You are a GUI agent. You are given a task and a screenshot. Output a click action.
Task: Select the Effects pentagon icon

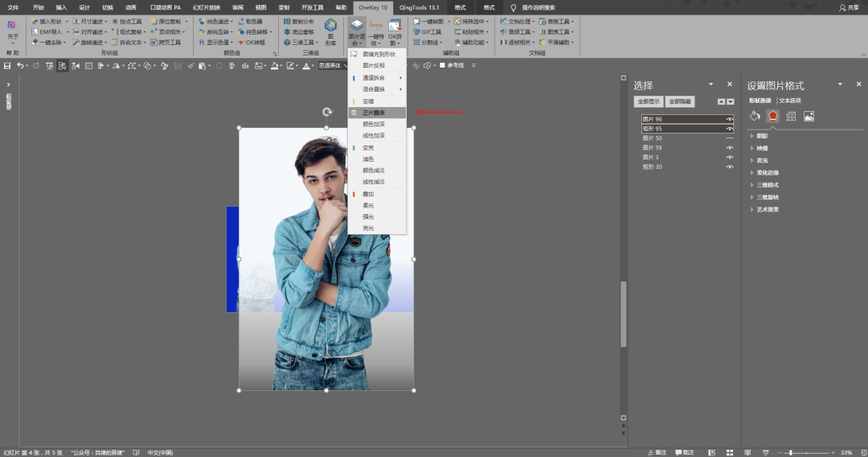pos(773,117)
